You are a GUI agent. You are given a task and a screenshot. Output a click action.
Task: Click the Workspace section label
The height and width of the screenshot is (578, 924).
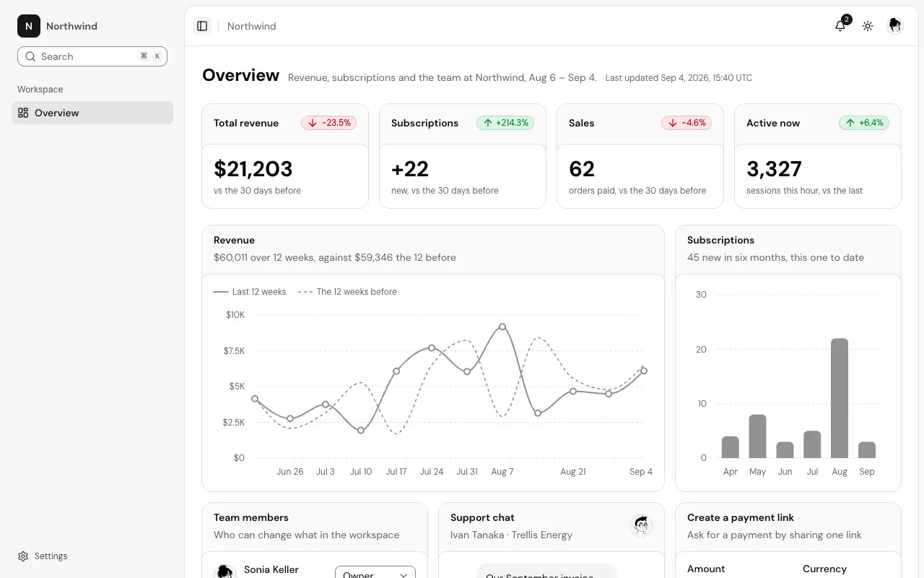click(x=40, y=90)
